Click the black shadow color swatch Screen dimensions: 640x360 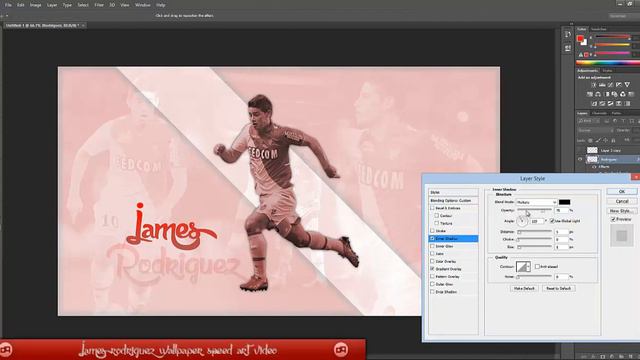(x=564, y=202)
